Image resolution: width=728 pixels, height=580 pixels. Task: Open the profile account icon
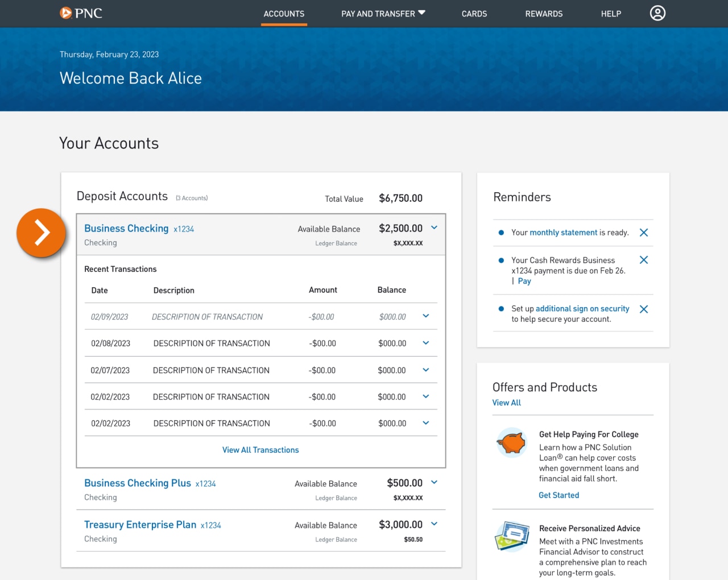point(657,13)
